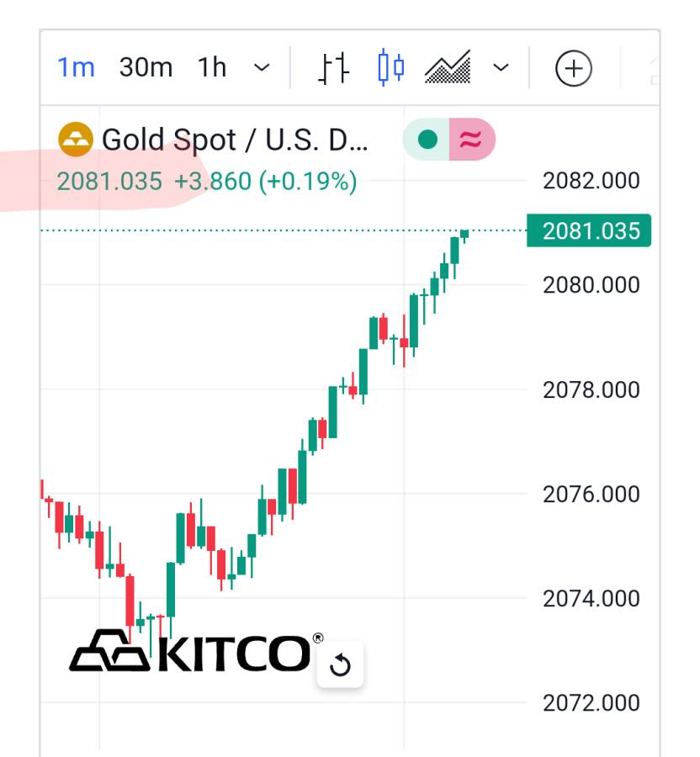Click the plus circle compare symbol icon
Viewport: 700px width, 757px height.
coord(574,68)
